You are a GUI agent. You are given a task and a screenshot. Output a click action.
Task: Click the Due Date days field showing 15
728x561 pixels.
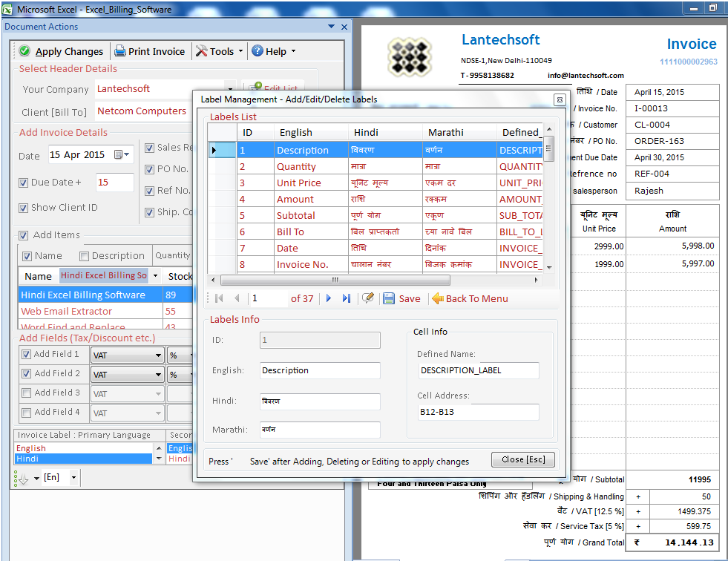(x=115, y=183)
